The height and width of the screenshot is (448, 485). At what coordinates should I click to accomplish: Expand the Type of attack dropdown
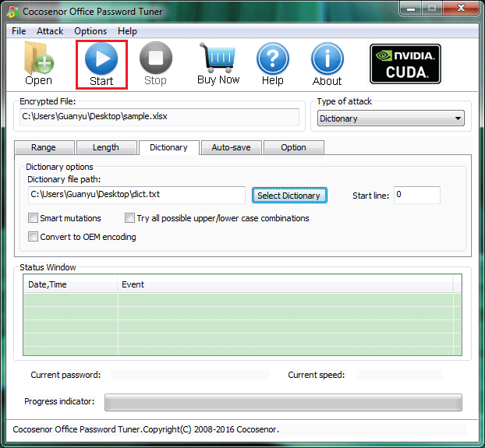391,118
